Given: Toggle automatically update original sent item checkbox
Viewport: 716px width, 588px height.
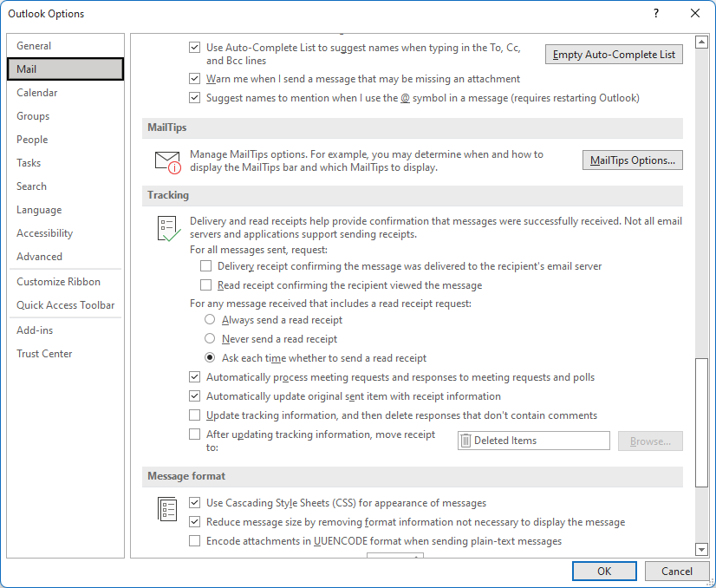Looking at the screenshot, I should 194,395.
